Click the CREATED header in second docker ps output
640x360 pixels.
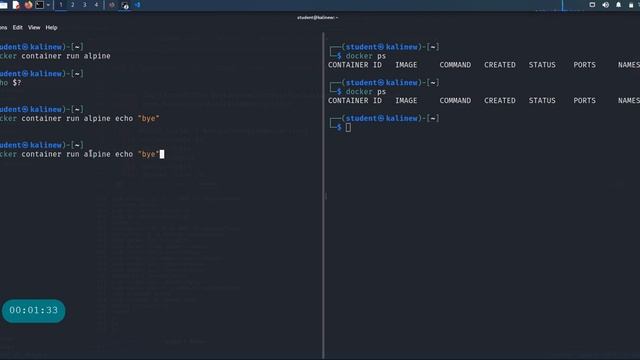coord(500,100)
